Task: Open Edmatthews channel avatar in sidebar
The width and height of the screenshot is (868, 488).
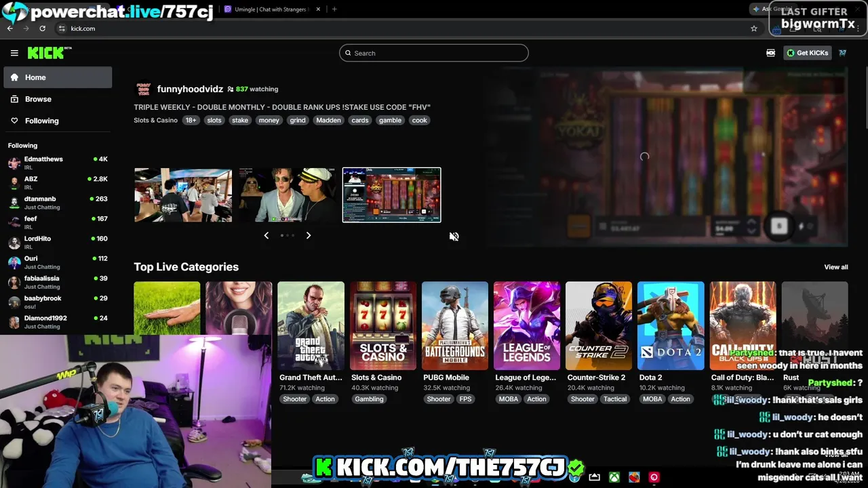Action: [14, 163]
